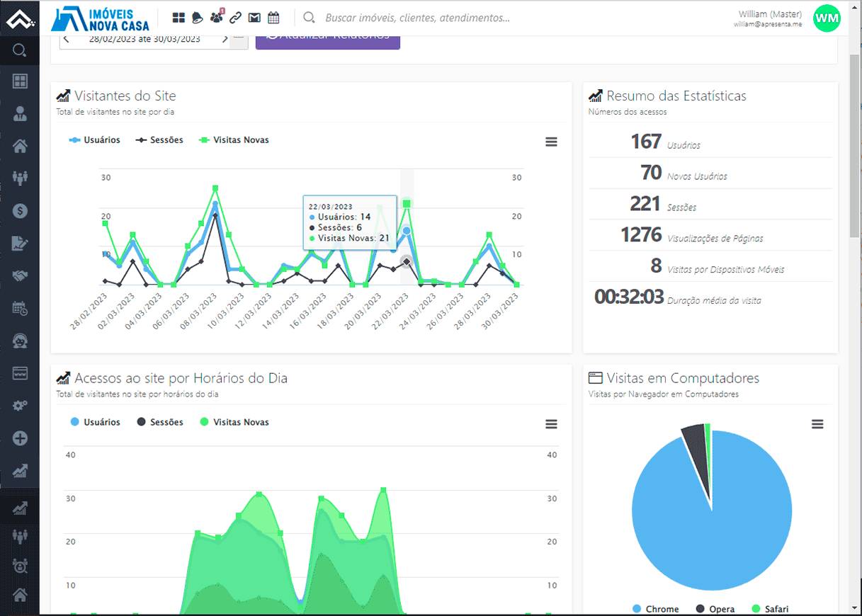Click the dollar sign sidebar icon
The image size is (862, 616).
coord(20,210)
